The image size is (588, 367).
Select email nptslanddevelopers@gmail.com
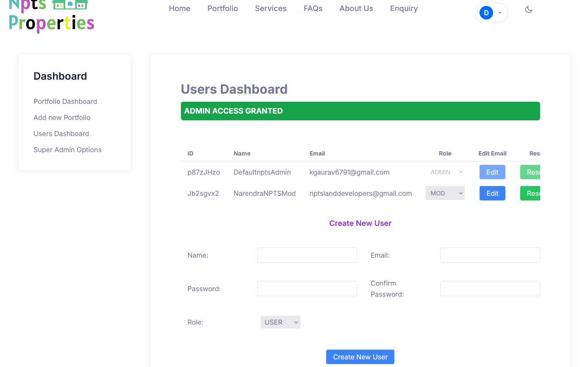tap(361, 193)
